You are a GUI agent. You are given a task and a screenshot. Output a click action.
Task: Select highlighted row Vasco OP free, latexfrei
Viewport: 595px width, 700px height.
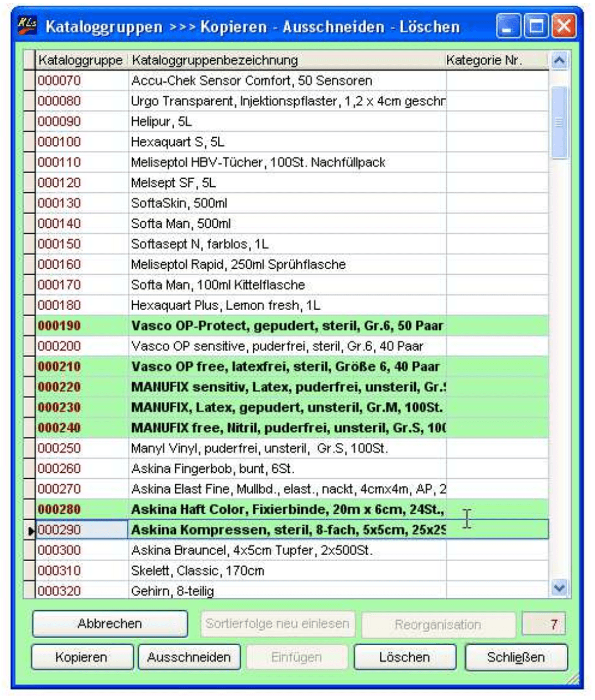[286, 367]
